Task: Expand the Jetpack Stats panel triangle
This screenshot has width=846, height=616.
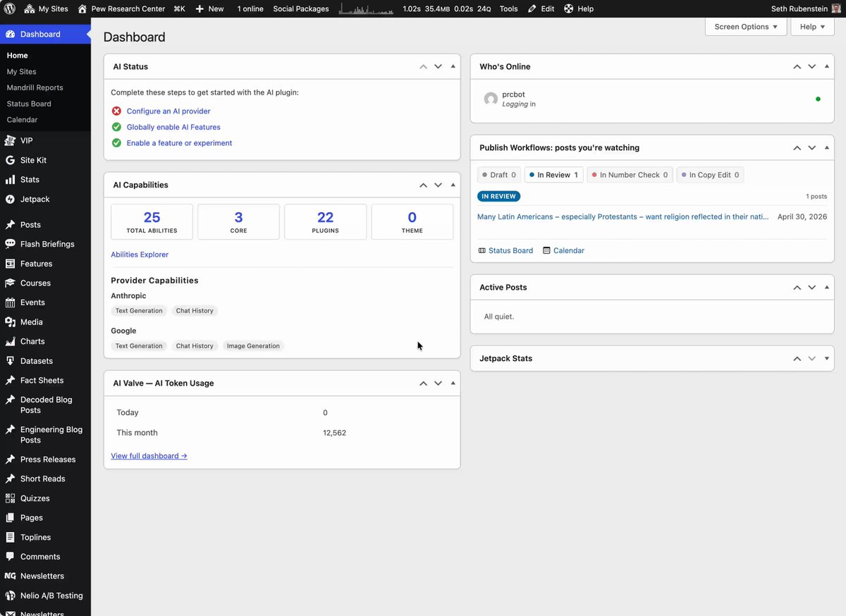Action: click(x=826, y=359)
